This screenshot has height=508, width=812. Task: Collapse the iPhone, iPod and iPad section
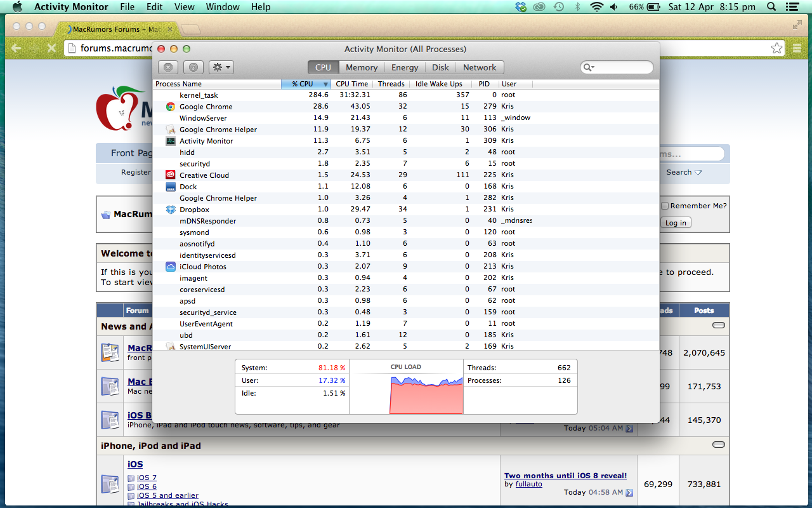click(719, 444)
